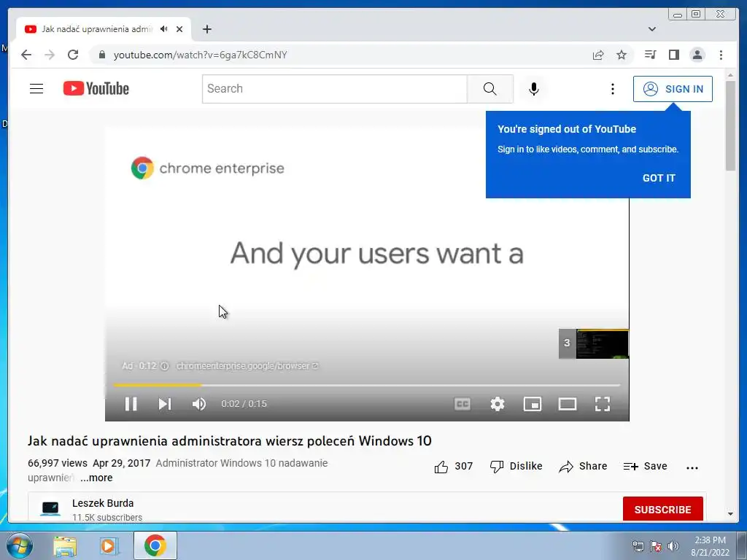Screen dimensions: 747x560
Task: Click the taskbar clock
Action: pos(710,546)
